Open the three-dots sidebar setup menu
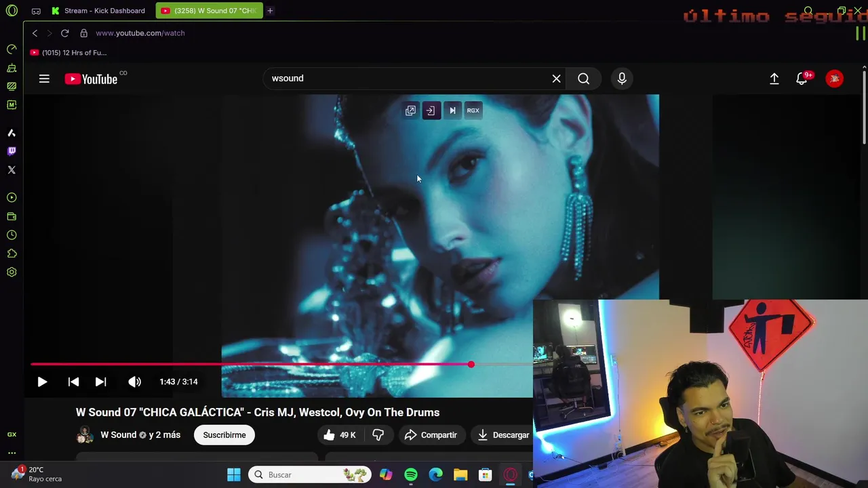868x488 pixels. coord(12,453)
